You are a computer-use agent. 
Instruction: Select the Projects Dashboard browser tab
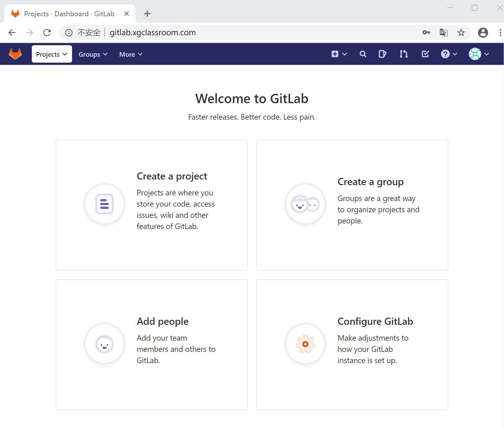(69, 13)
